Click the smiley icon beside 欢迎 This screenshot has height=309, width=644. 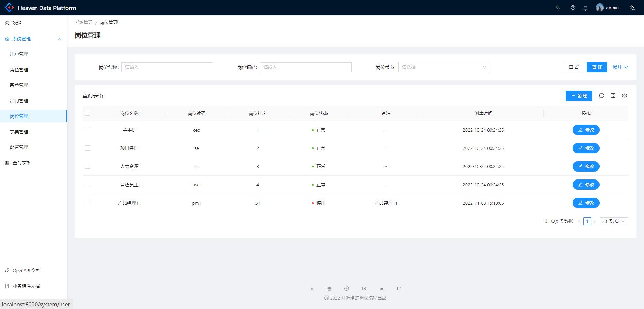[x=7, y=23]
